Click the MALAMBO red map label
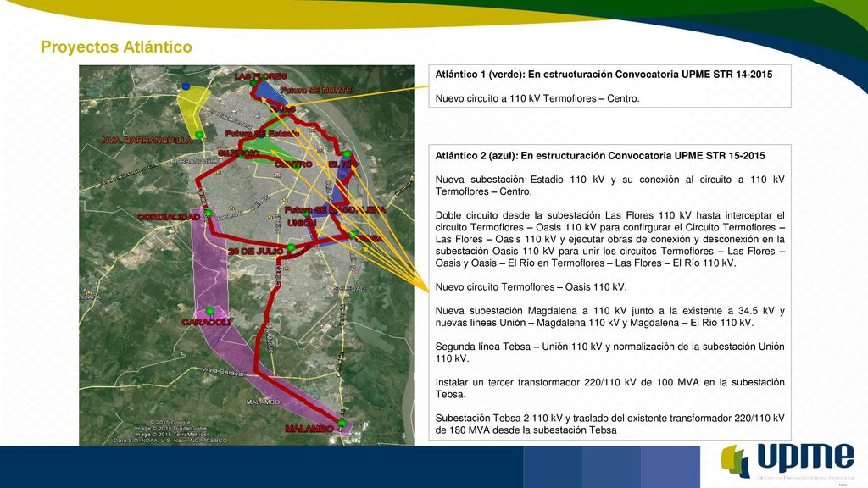The height and width of the screenshot is (488, 868). coord(309,429)
